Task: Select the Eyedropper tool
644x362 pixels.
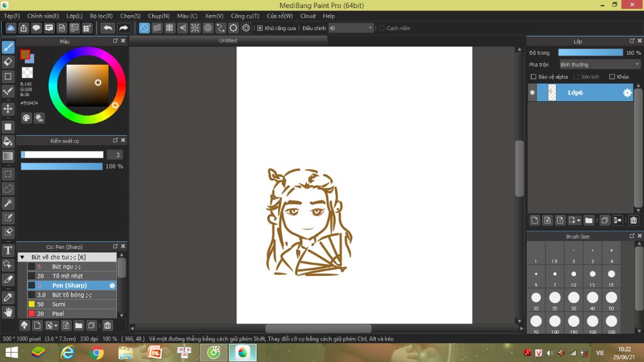Action: [x=8, y=297]
